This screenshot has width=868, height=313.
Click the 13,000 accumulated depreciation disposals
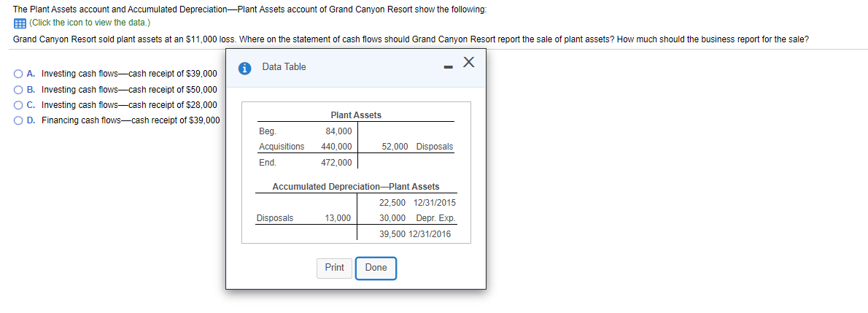point(338,218)
